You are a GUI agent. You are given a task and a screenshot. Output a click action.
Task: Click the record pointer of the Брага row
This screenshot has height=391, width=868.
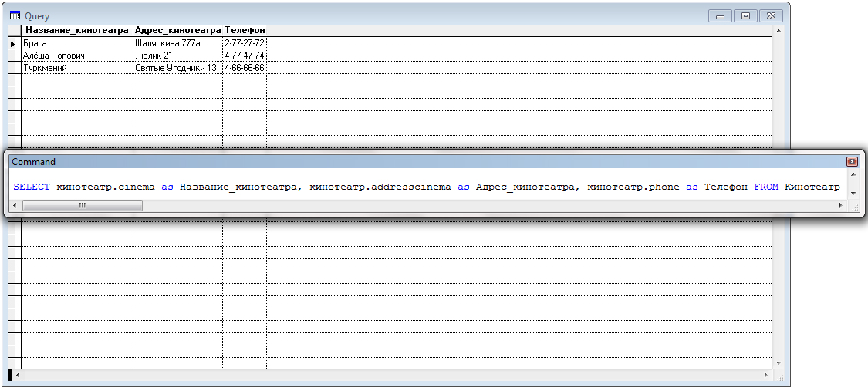point(15,43)
